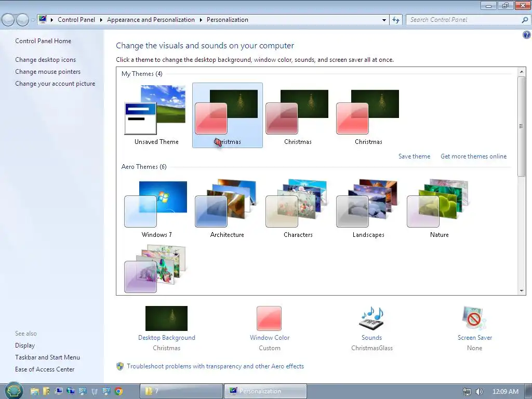Click the computer icon in address bar
Viewport: 532px width, 399px height.
coord(43,20)
